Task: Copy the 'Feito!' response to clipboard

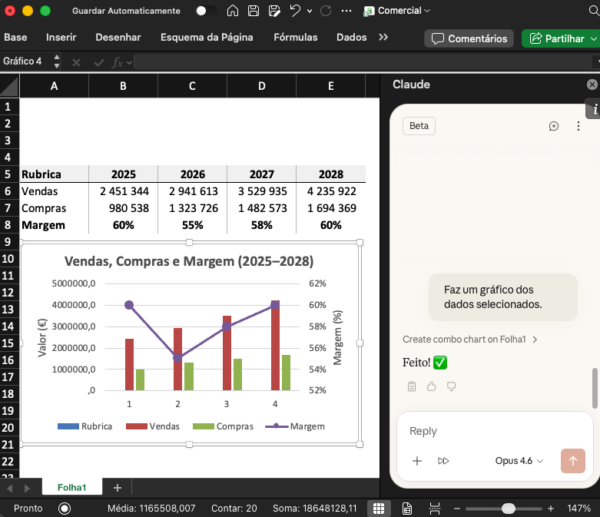Action: coord(412,386)
